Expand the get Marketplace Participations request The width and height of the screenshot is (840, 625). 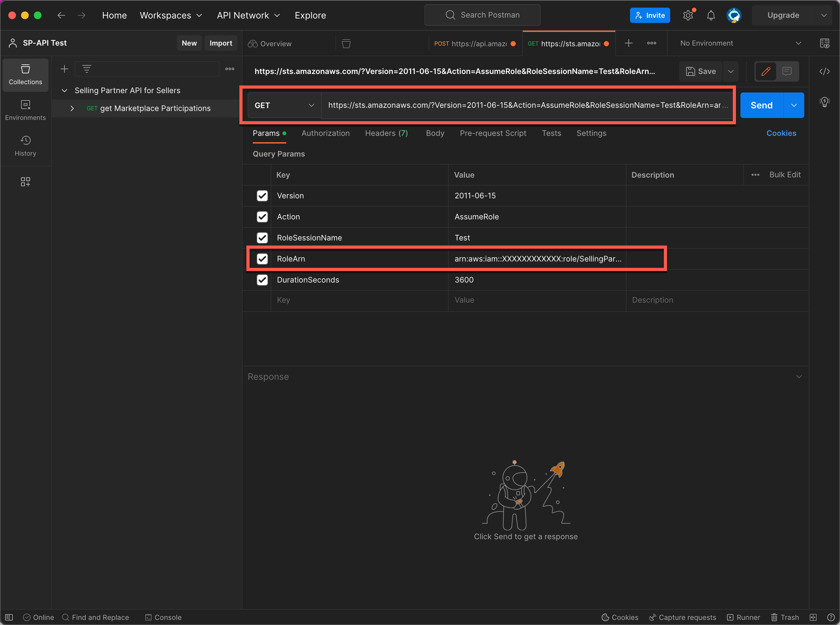tap(72, 108)
